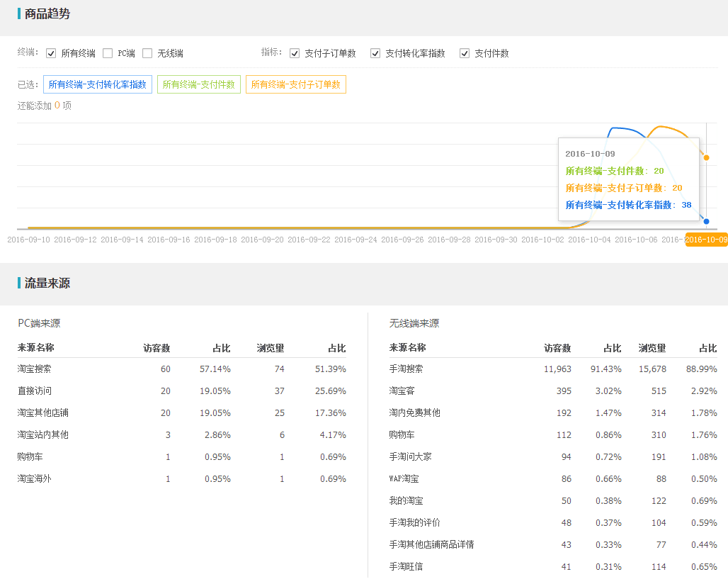
Task: Click the 浏览量 header in wireless table
Action: click(x=652, y=348)
